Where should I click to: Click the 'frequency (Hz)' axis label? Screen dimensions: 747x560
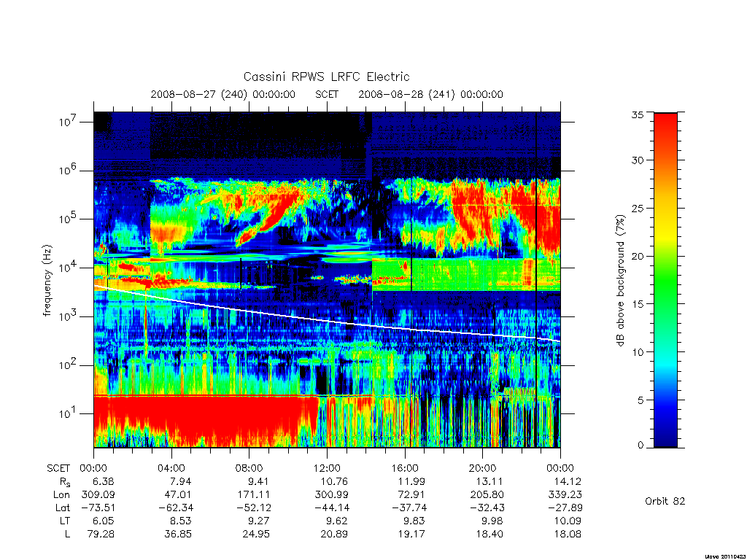[47, 281]
